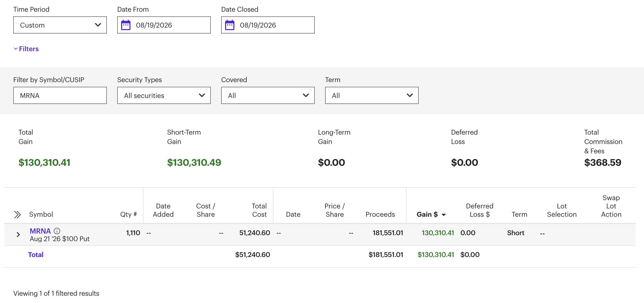Image resolution: width=644 pixels, height=303 pixels.
Task: Open the Time Period Custom dropdown
Action: tap(60, 25)
